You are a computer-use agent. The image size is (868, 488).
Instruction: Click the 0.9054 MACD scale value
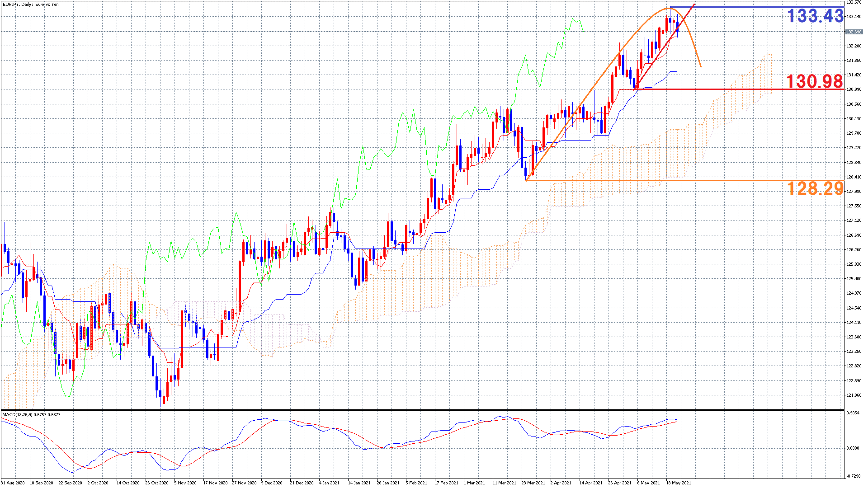pos(853,413)
